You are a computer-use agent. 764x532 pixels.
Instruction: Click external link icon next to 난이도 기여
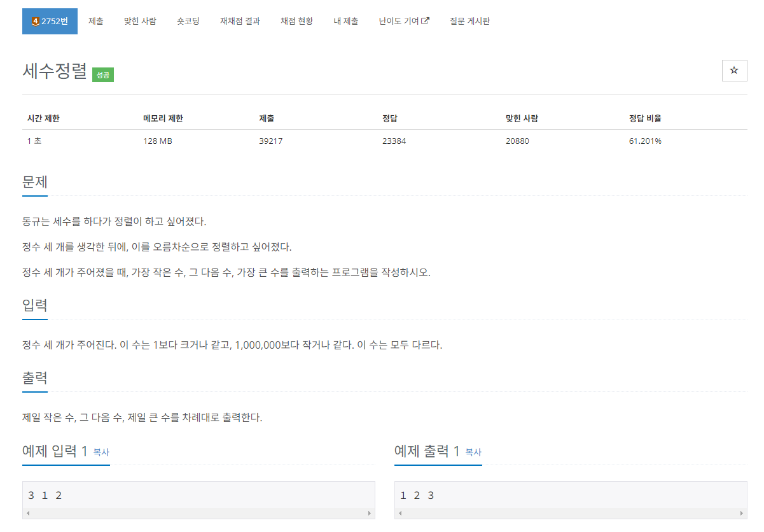[x=426, y=21]
